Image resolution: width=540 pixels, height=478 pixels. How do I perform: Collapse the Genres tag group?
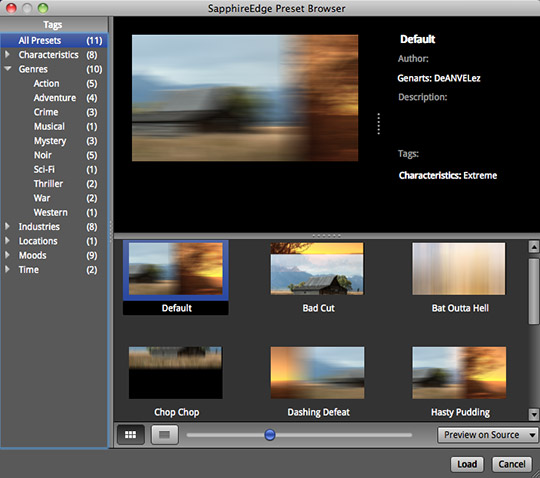click(8, 69)
